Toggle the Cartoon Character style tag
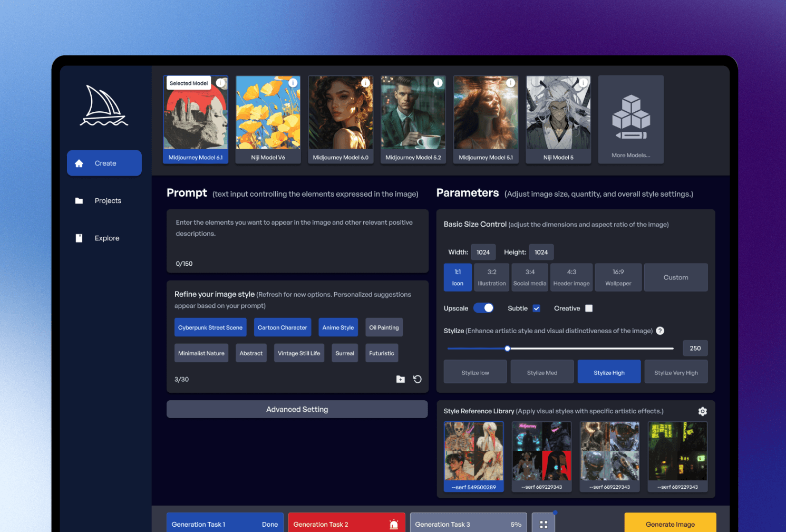 coord(283,327)
